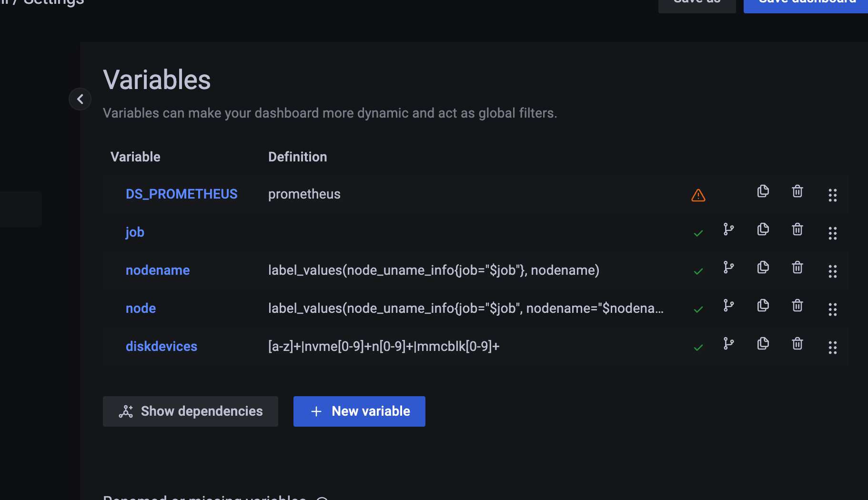
Task: Grab the drag handle for diskdevices row
Action: [x=832, y=348]
